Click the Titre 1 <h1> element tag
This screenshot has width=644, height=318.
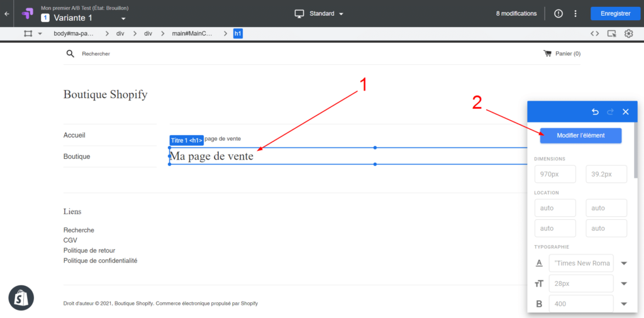[186, 140]
